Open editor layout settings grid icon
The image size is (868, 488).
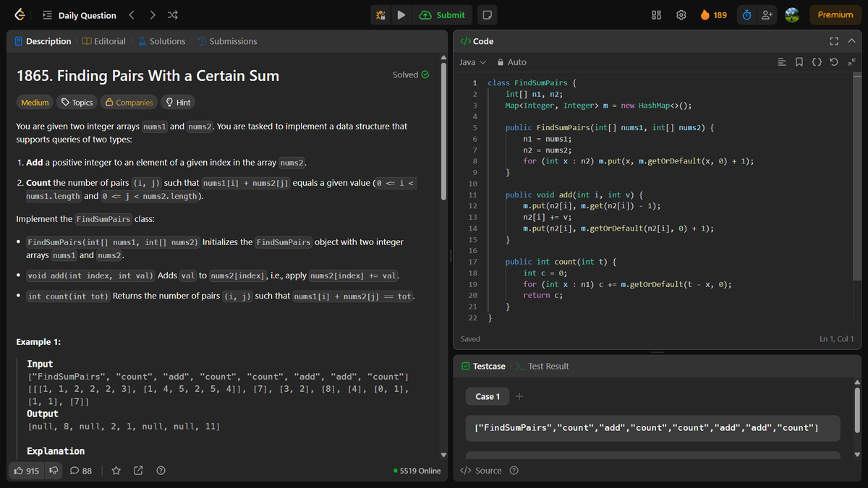[655, 14]
